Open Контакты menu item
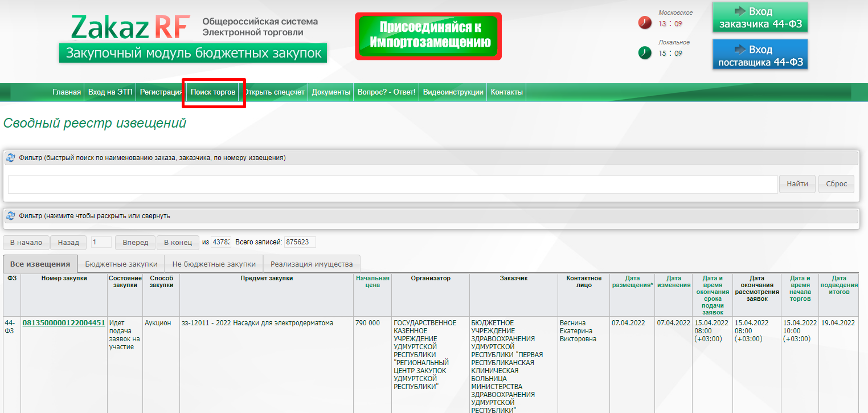Screen dimensions: 868x413 506,92
